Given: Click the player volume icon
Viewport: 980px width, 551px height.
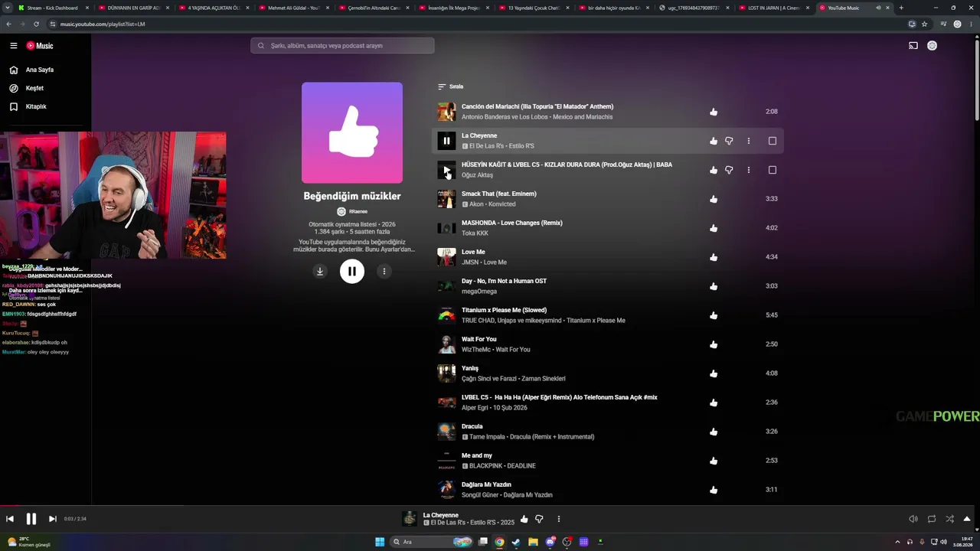Looking at the screenshot, I should tap(913, 519).
